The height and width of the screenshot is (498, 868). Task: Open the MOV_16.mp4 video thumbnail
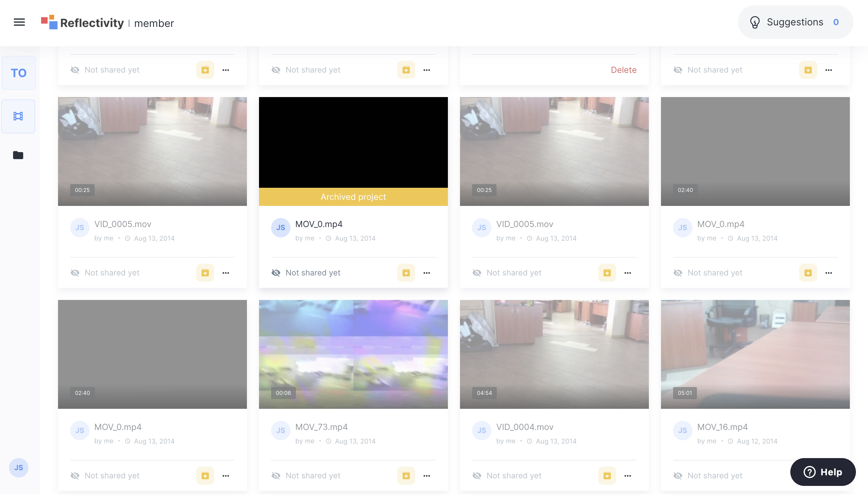pyautogui.click(x=755, y=354)
